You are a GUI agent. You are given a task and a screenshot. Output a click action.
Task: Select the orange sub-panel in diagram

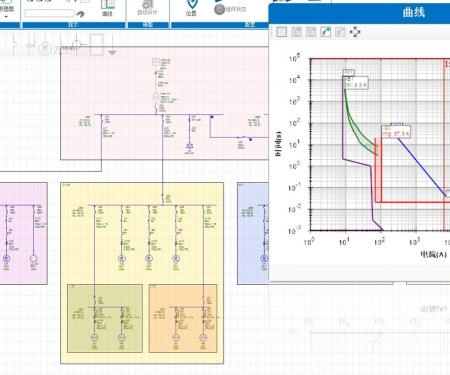pyautogui.click(x=183, y=318)
